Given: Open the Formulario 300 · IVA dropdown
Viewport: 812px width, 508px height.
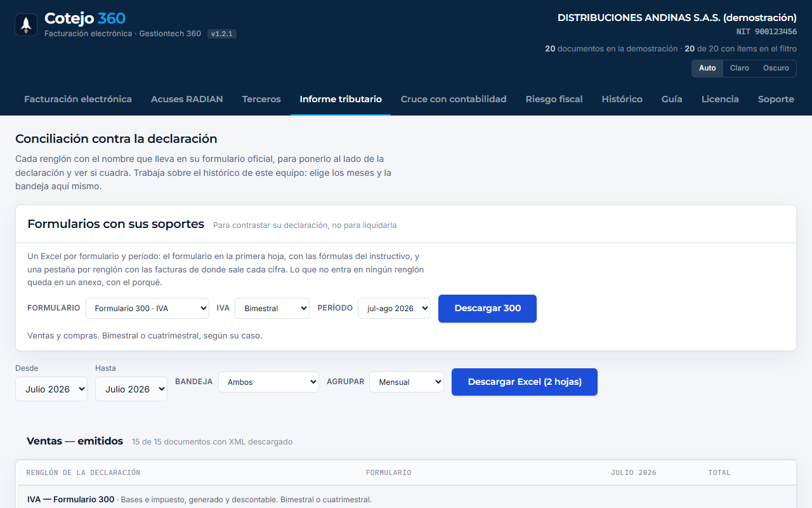Looking at the screenshot, I should coord(147,308).
